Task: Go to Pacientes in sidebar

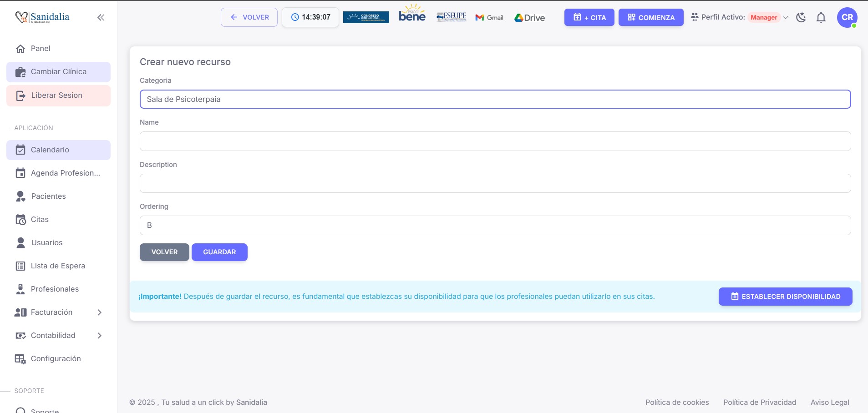Action: coord(48,196)
